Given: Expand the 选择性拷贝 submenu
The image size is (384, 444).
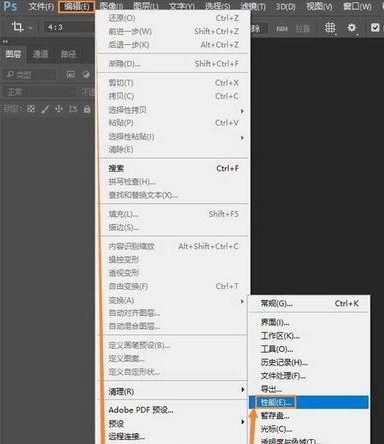Looking at the screenshot, I should 173,110.
